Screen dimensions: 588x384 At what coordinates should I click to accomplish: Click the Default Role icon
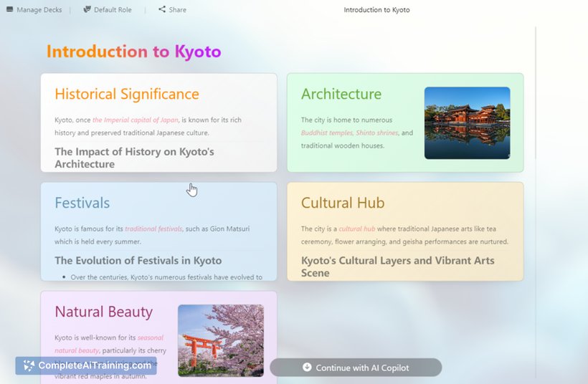(87, 9)
